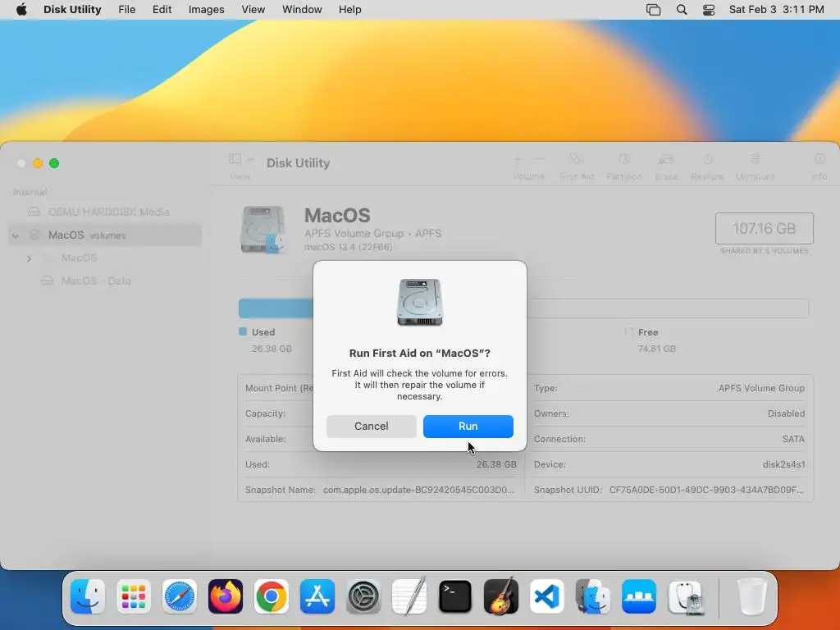840x630 pixels.
Task: Click the Info toolbar icon
Action: tap(819, 158)
